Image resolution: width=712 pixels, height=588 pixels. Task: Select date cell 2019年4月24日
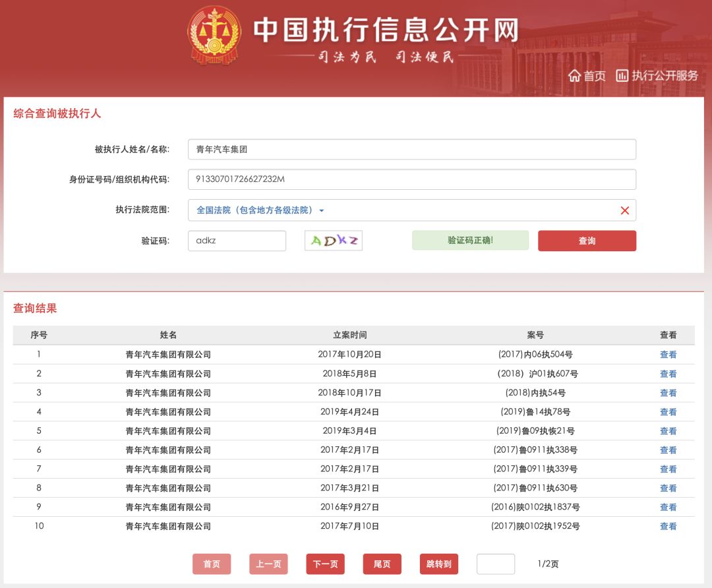349,412
